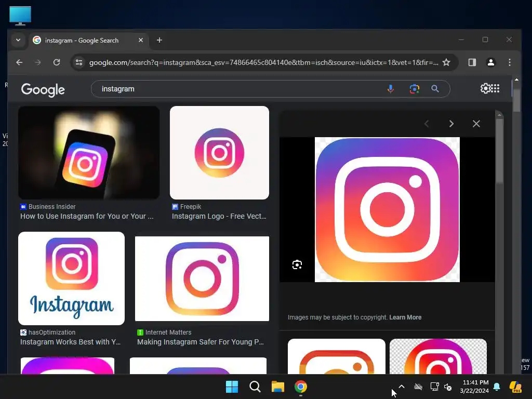Open the PRE badge tray icon
The height and width of the screenshot is (399, 532).
click(x=515, y=387)
